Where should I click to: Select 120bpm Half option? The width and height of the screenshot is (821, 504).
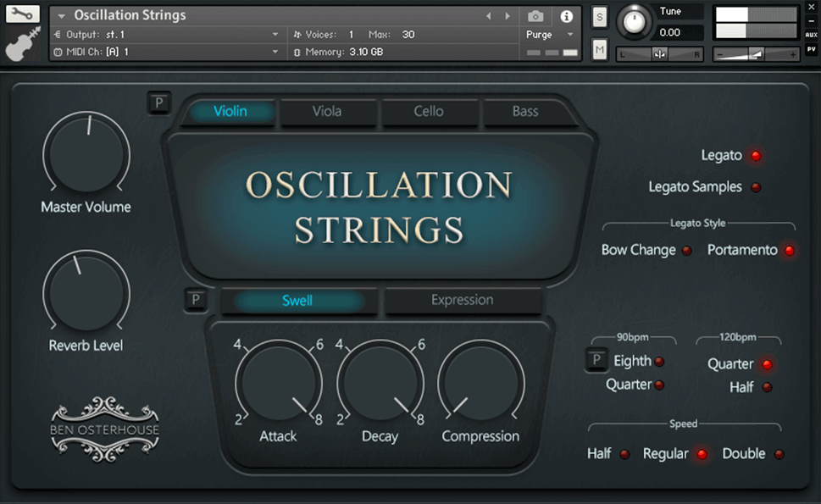(767, 387)
